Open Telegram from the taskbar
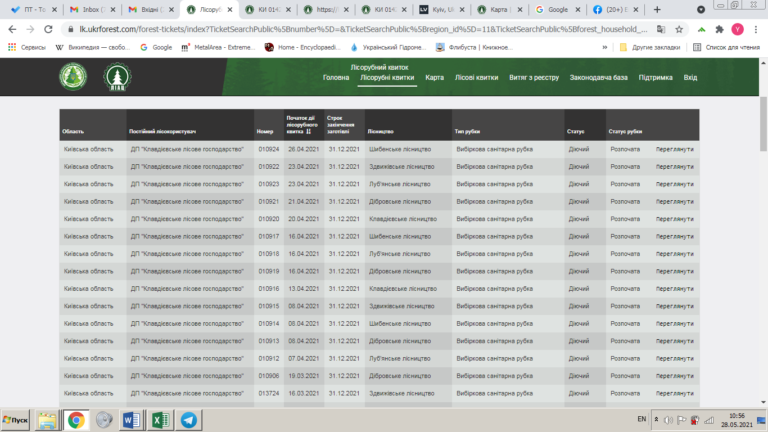Screen dimensions: 768x432 tap(188, 419)
